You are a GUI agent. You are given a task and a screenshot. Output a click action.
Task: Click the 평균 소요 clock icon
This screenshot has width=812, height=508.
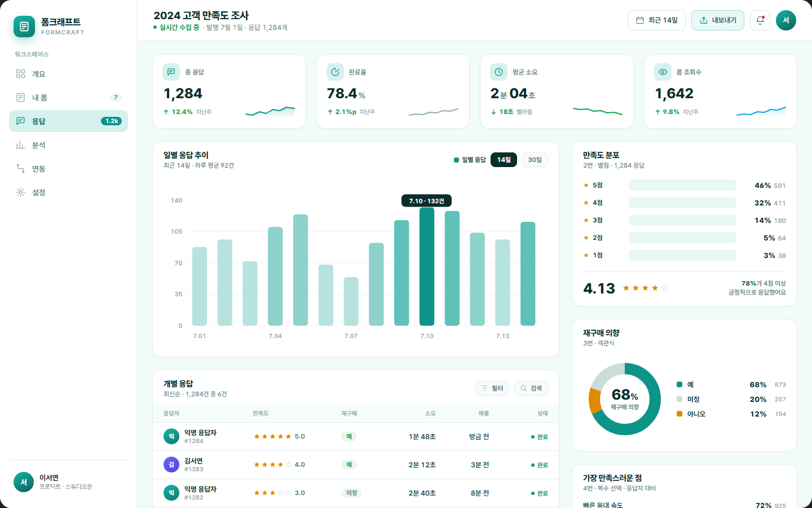498,72
